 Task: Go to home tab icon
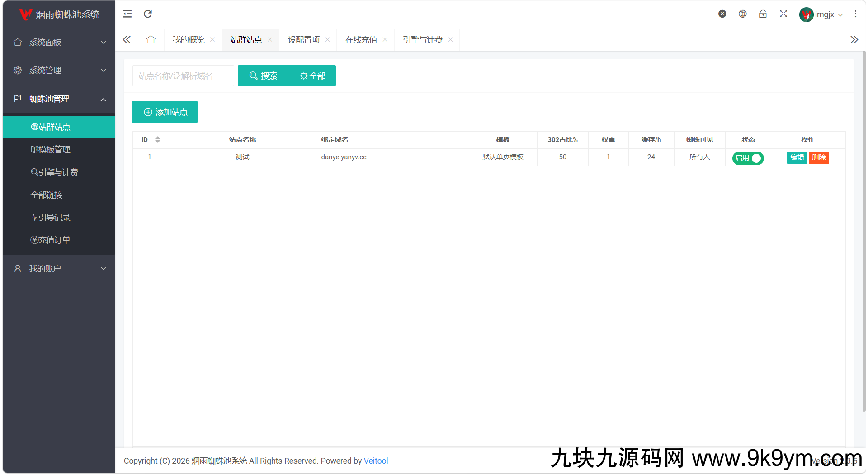[151, 40]
